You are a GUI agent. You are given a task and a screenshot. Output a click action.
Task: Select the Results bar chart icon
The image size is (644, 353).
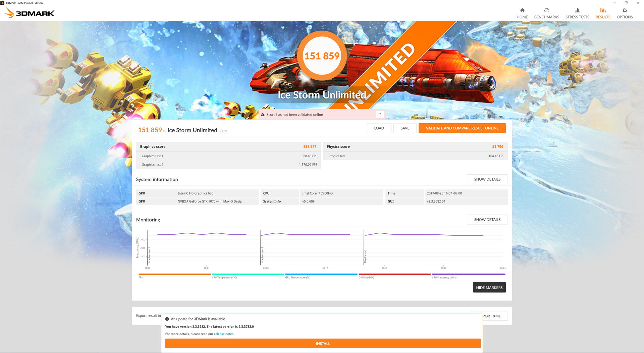pyautogui.click(x=603, y=10)
